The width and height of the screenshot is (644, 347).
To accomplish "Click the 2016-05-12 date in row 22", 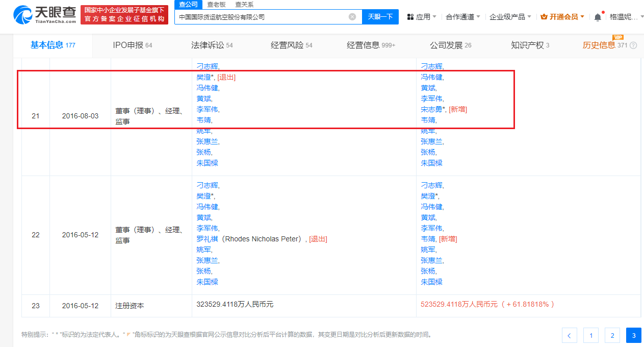I will 80,235.
